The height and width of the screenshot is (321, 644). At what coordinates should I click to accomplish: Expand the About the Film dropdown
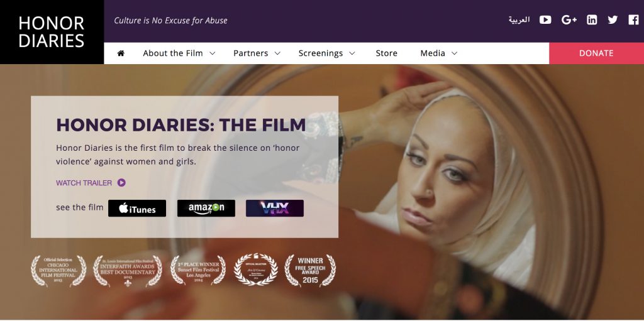[179, 53]
